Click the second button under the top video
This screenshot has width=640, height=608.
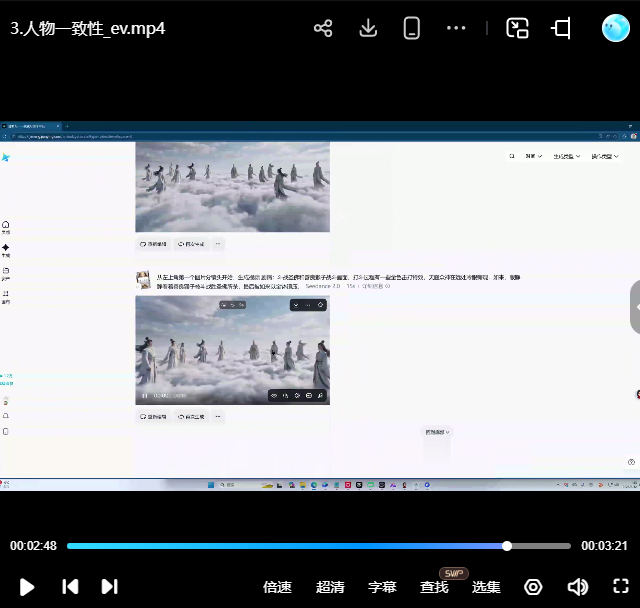(191, 244)
